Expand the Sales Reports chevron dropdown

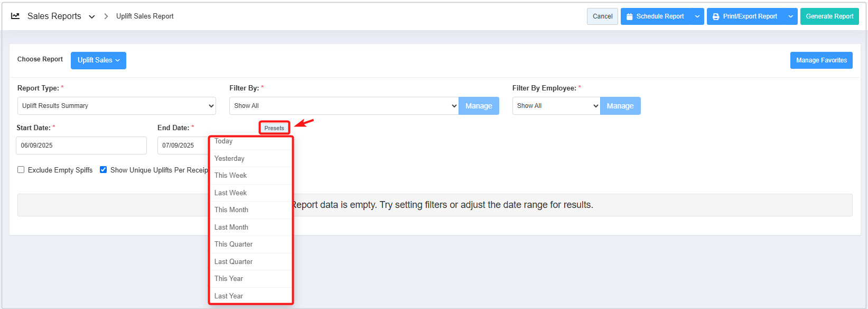coord(92,17)
